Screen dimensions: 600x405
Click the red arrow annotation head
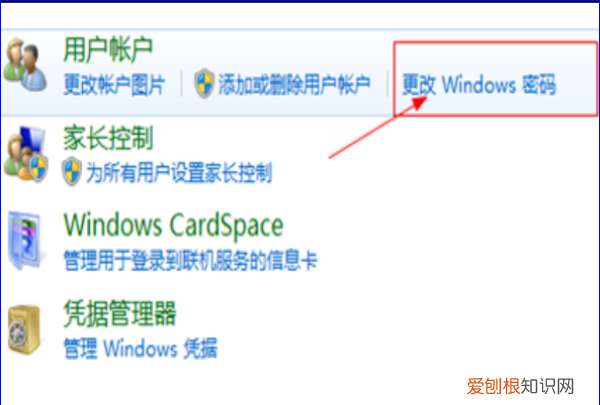419,102
